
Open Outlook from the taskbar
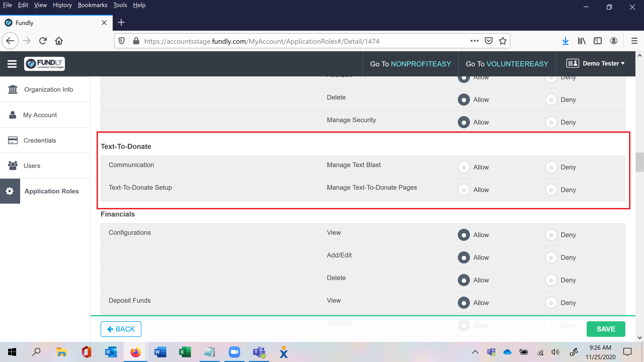tap(111, 352)
